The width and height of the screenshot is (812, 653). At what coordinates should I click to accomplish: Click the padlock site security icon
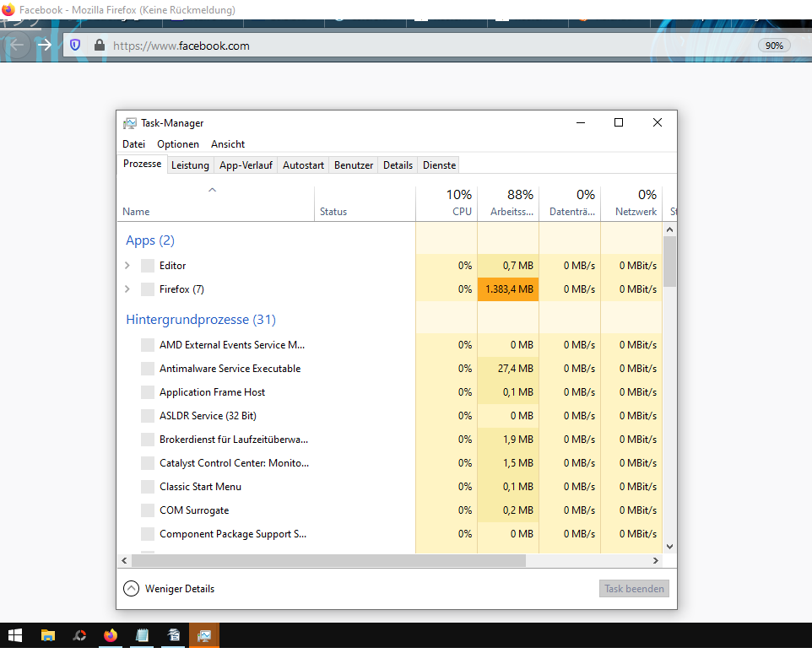pos(99,46)
